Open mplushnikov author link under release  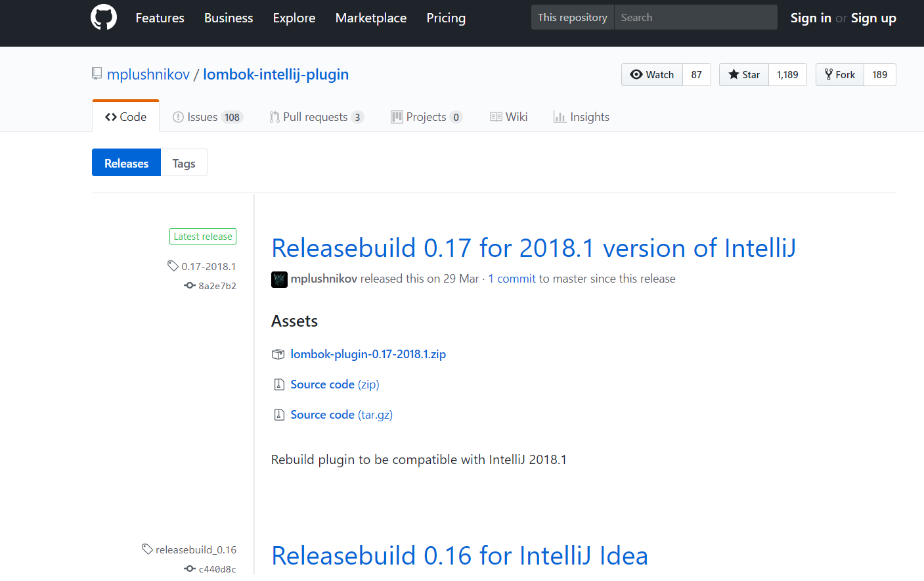324,279
